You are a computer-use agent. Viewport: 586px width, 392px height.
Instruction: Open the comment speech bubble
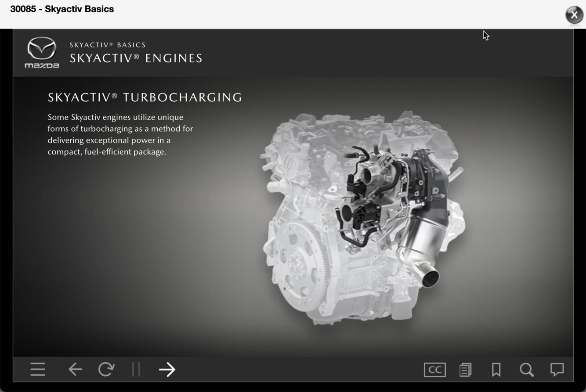tap(557, 369)
